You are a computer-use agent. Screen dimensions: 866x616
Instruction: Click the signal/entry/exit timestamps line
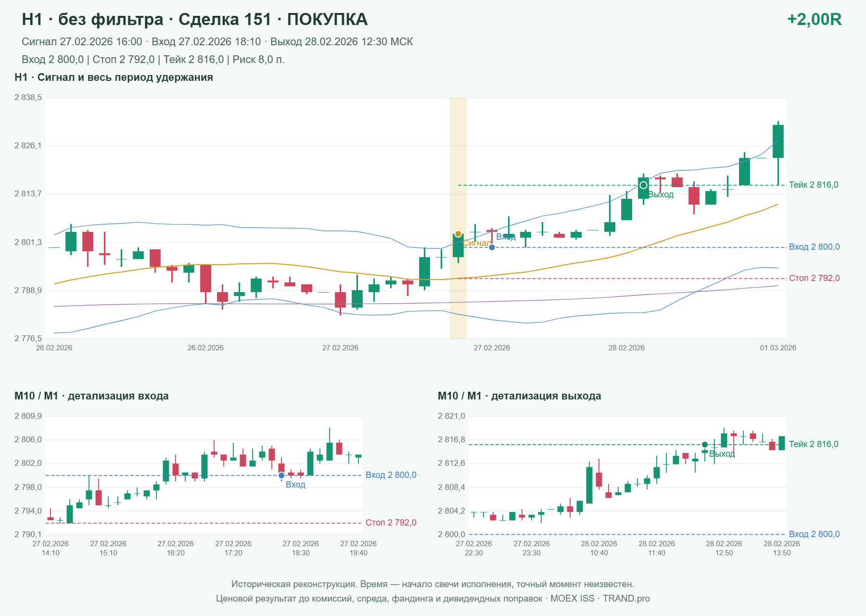(x=217, y=42)
